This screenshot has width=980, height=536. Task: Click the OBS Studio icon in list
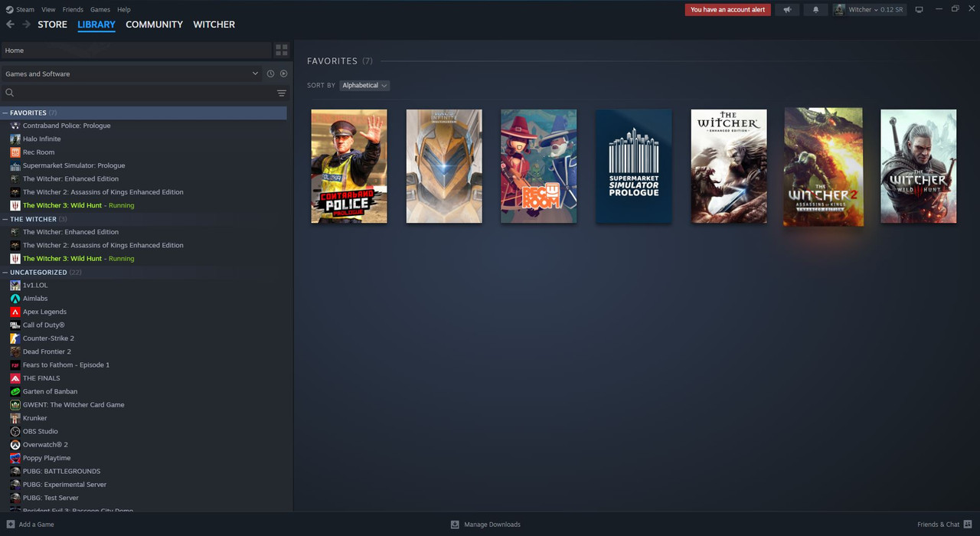[15, 431]
